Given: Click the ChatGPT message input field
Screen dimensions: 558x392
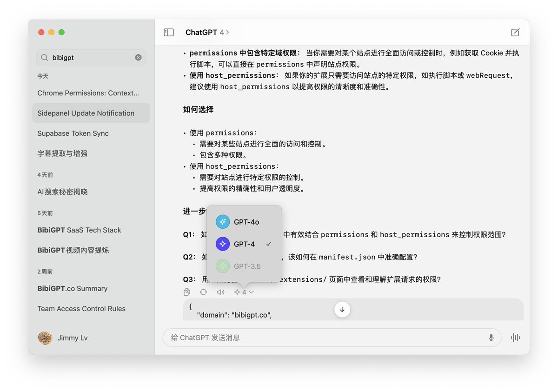Looking at the screenshot, I should click(332, 338).
